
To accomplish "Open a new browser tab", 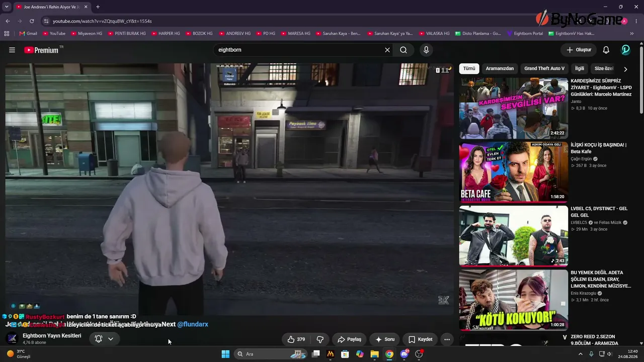I will tap(98, 7).
